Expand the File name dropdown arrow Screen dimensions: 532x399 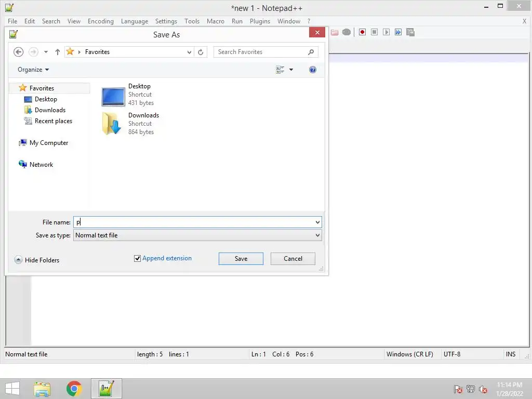point(317,222)
